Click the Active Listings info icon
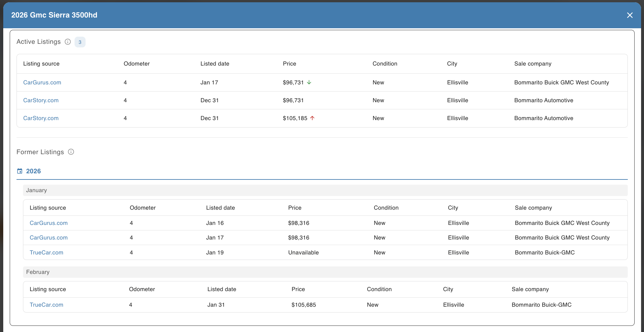This screenshot has height=332, width=644. pos(68,42)
